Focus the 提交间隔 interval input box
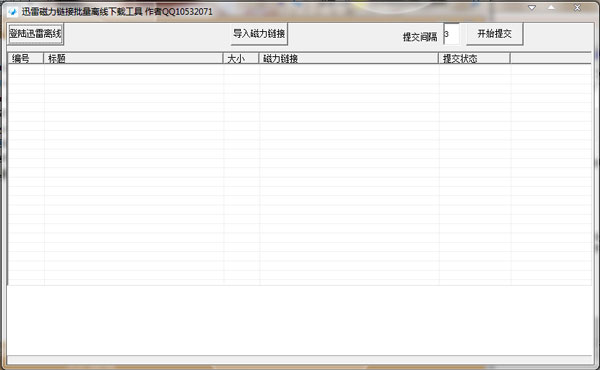Screen dimensions: 600x370 pyautogui.click(x=452, y=34)
